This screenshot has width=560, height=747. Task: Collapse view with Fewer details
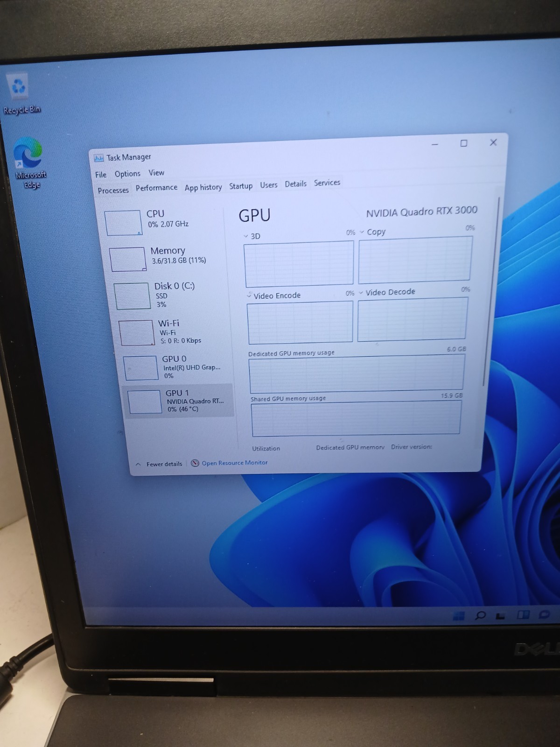click(x=159, y=464)
